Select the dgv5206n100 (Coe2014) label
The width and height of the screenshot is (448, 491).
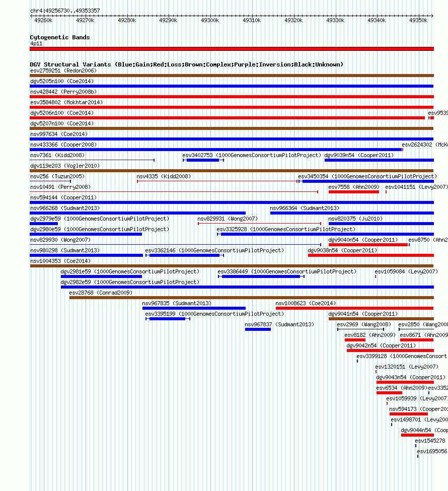click(x=62, y=113)
